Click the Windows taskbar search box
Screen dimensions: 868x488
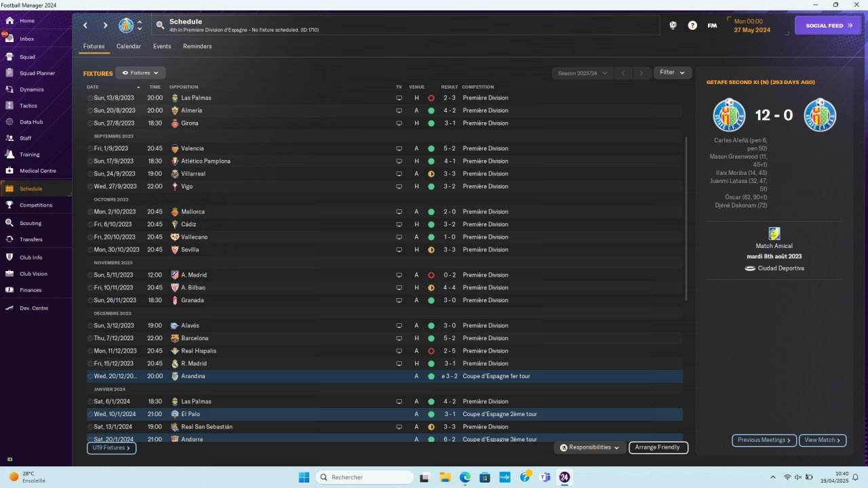(x=365, y=477)
